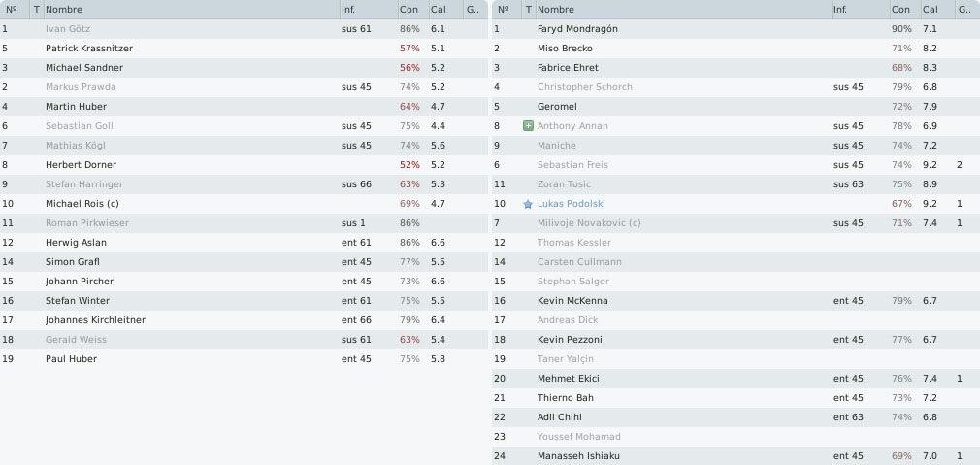The image size is (980, 465).
Task: Select Milivoje Novakovic (c)
Action: click(x=735, y=223)
